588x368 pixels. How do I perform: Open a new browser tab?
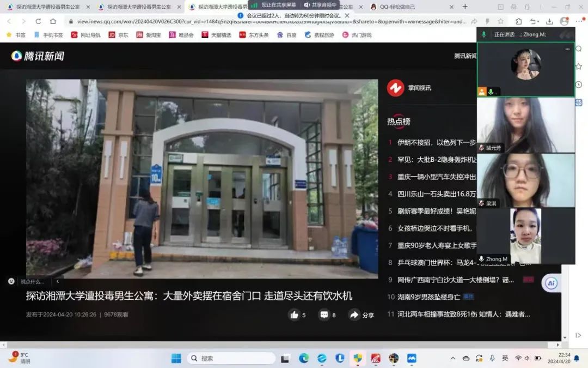click(x=465, y=7)
